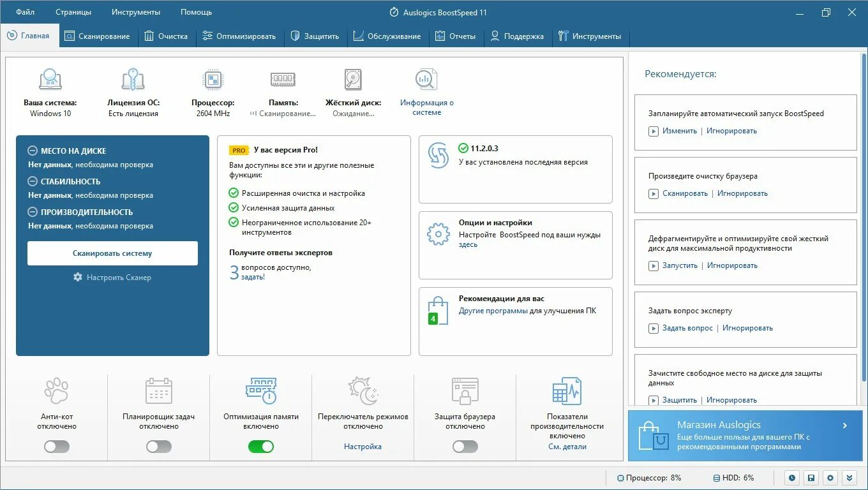Click the gear icon in status bar
The width and height of the screenshot is (868, 490).
pos(830,478)
